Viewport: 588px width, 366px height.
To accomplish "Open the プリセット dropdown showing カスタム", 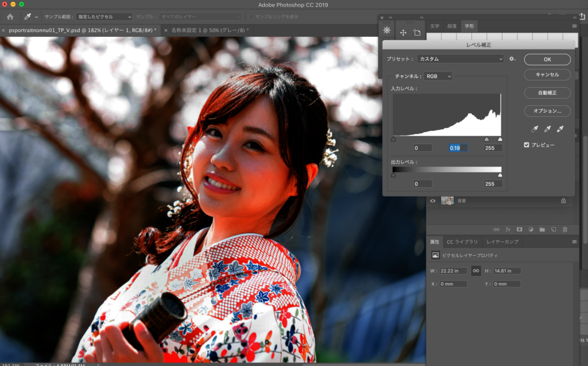I will click(x=461, y=59).
